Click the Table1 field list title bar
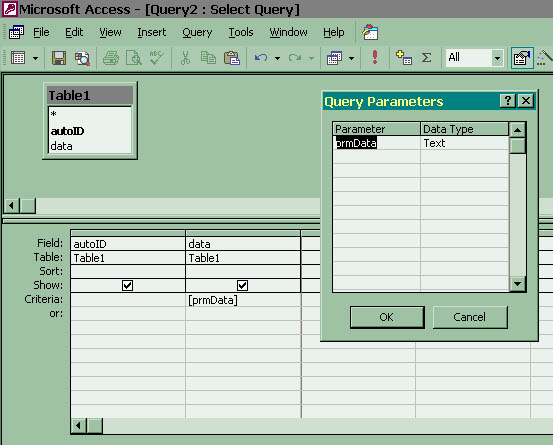The height and width of the screenshot is (445, 553). (90, 95)
